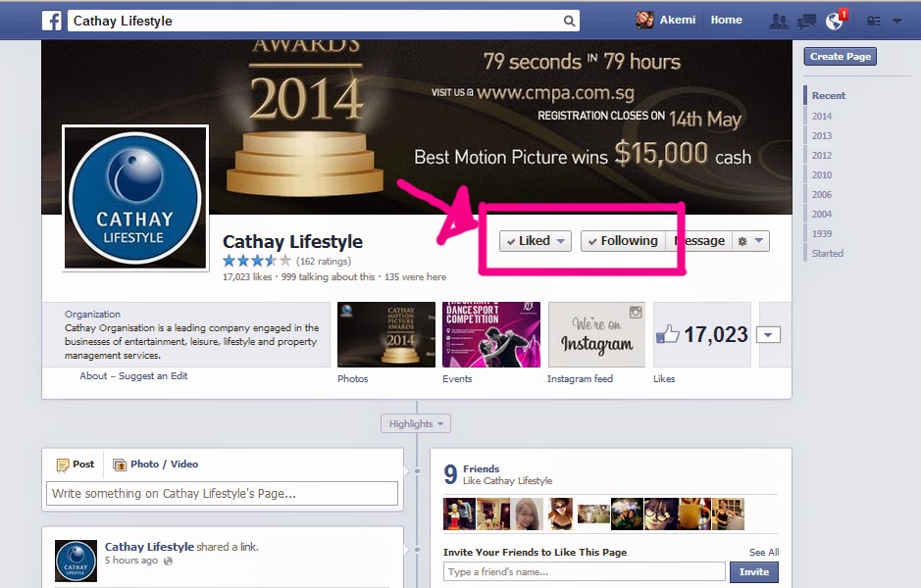Open the Instagram feed thumbnail
The image size is (921, 588).
click(596, 334)
